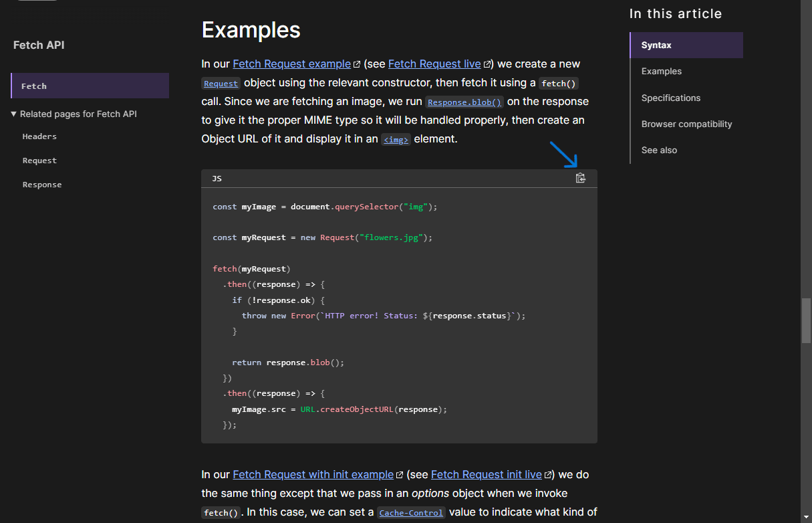Open the Fetch Request init live link
The width and height of the screenshot is (812, 523).
pos(487,475)
